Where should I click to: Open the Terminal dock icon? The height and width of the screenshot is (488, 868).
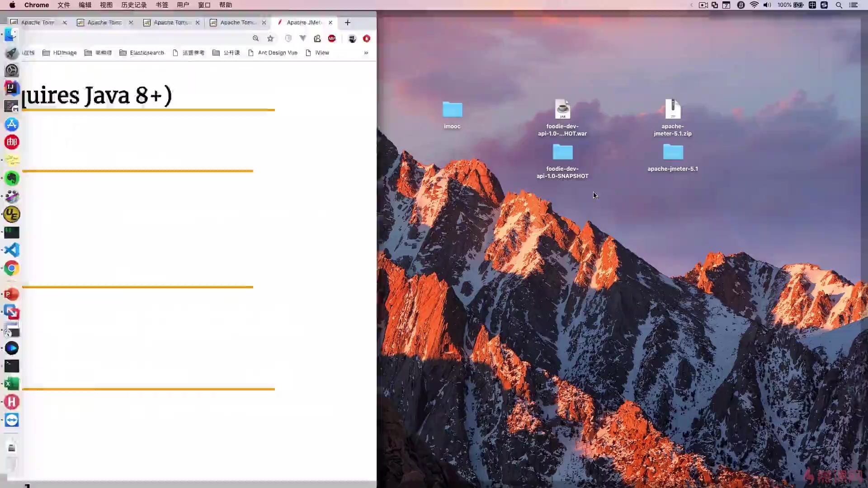tap(12, 366)
